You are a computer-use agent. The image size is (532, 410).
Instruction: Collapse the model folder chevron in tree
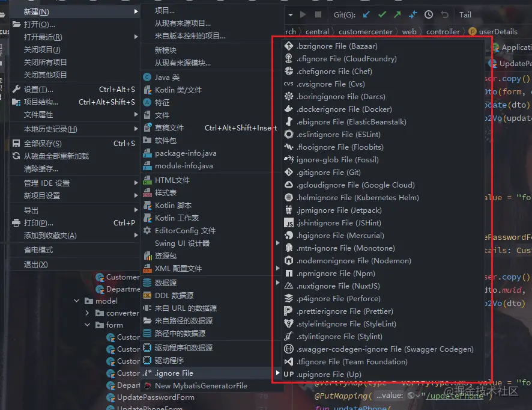[x=77, y=301]
